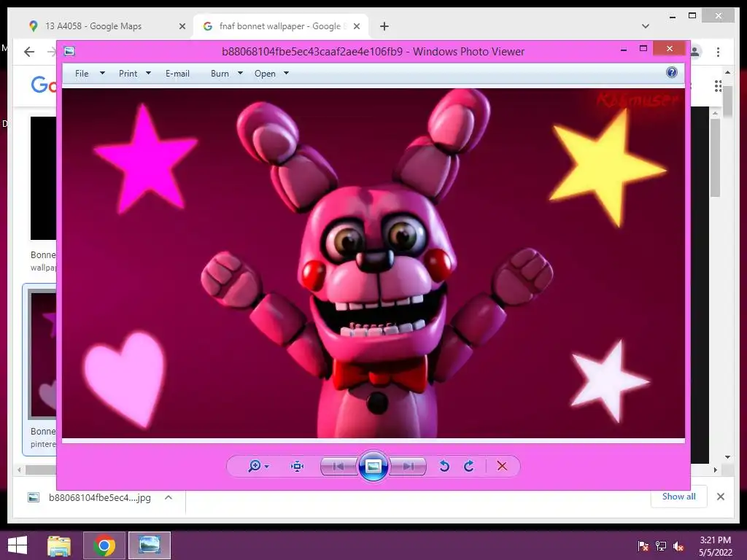Open the Windows Start menu
747x560 pixels.
(18, 545)
